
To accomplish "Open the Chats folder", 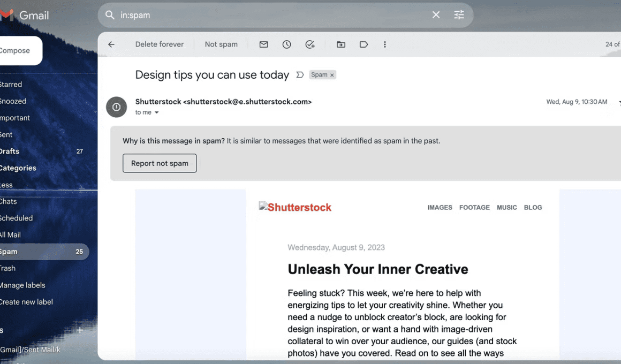I will point(9,202).
